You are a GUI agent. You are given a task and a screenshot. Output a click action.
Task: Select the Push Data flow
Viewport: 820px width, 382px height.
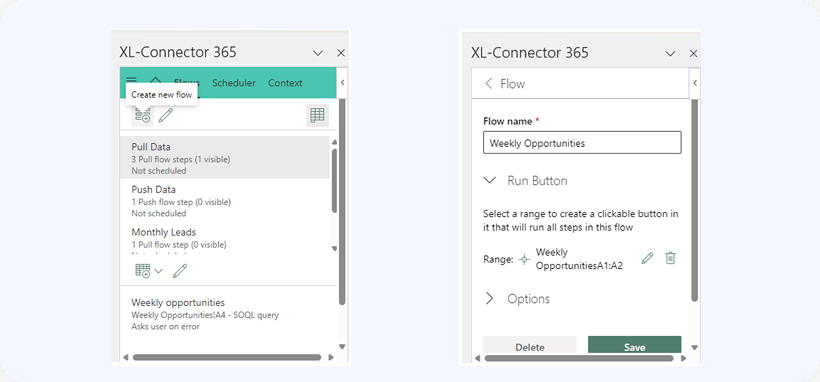click(225, 200)
